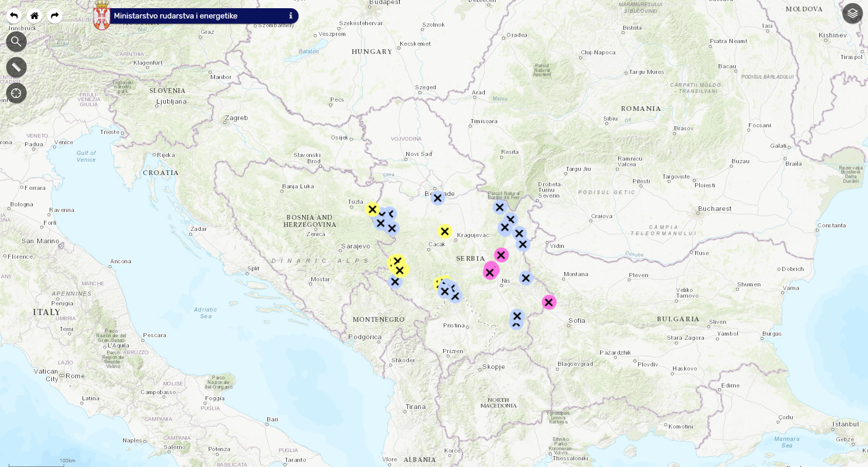Image resolution: width=868 pixels, height=467 pixels.
Task: Click the yellow marker near Kragujevac
Action: click(x=445, y=231)
